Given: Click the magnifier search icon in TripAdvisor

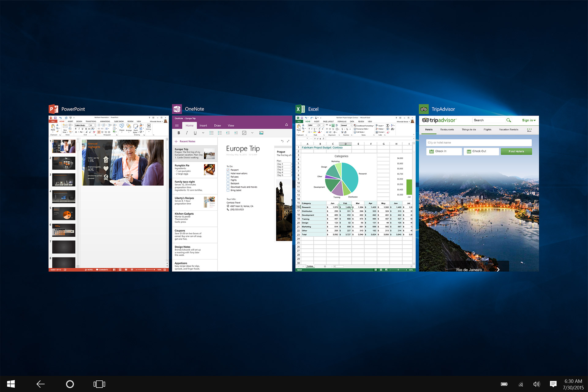Looking at the screenshot, I should [x=509, y=120].
